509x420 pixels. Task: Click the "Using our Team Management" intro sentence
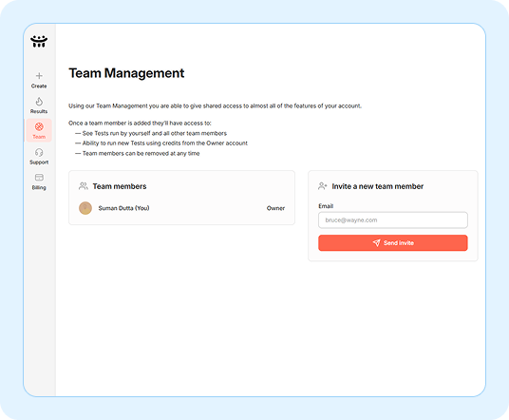pos(215,105)
